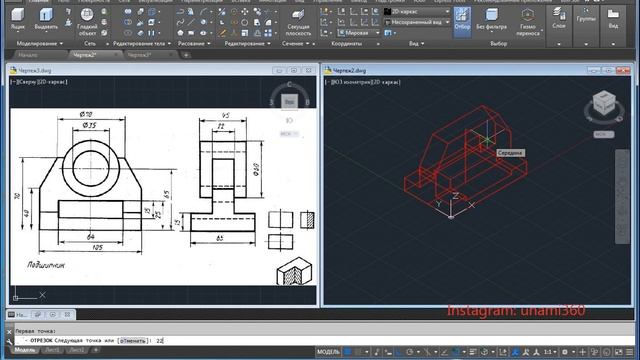Image resolution: width=640 pixels, height=360 pixels.
Task: Open status bar Customization menu icon
Action: coord(630,352)
